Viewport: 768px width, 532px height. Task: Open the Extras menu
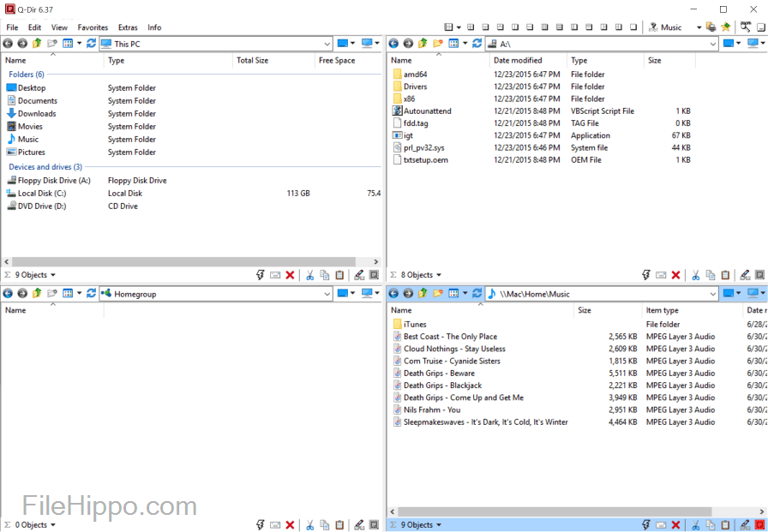click(128, 27)
